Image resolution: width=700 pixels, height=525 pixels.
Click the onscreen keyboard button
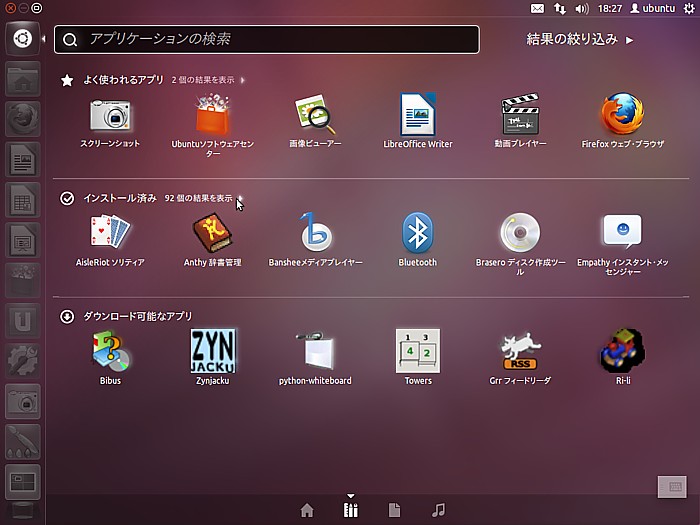[672, 487]
